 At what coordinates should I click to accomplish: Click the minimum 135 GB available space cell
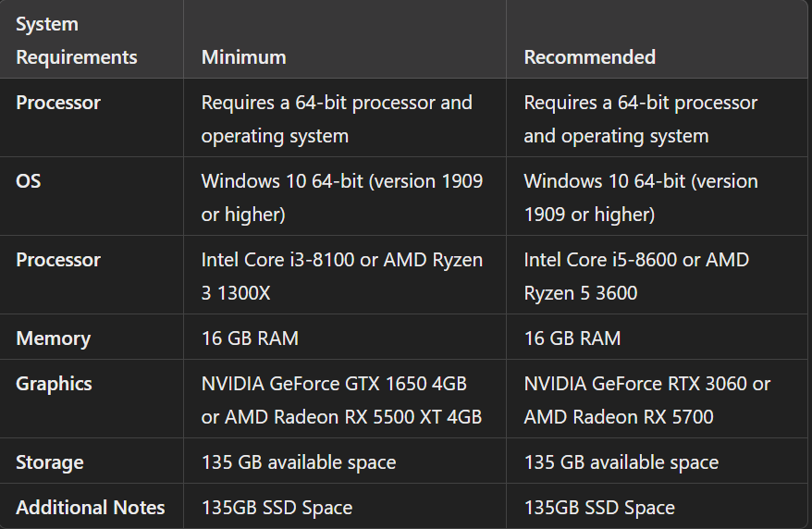[x=298, y=462]
